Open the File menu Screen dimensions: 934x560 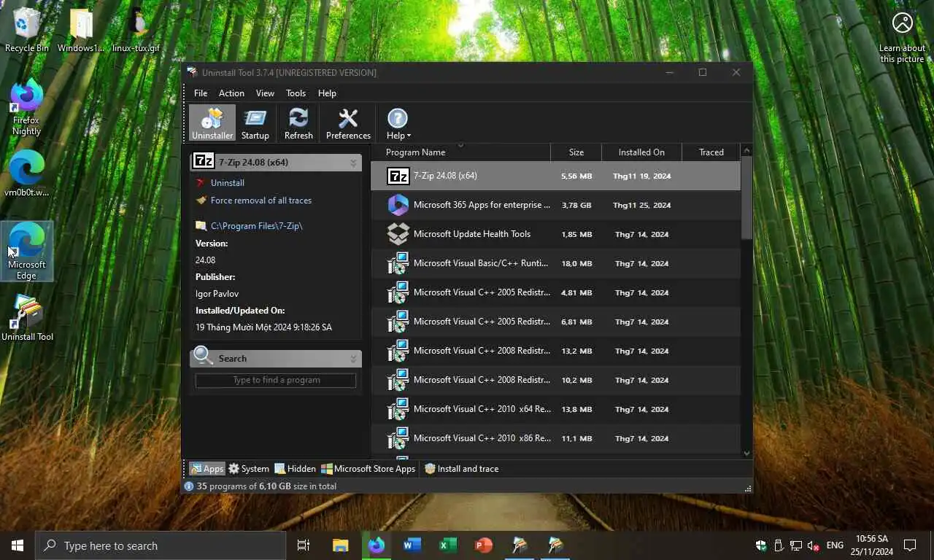pyautogui.click(x=201, y=93)
